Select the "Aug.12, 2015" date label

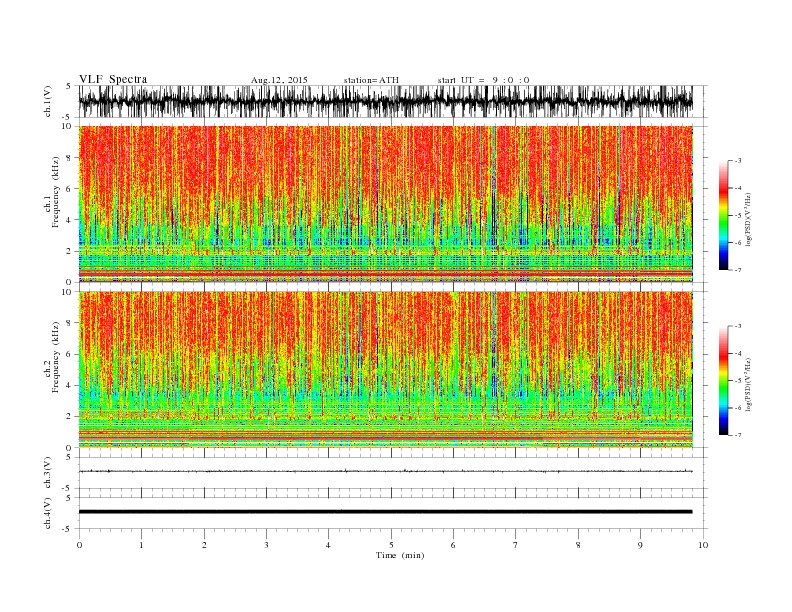279,80
